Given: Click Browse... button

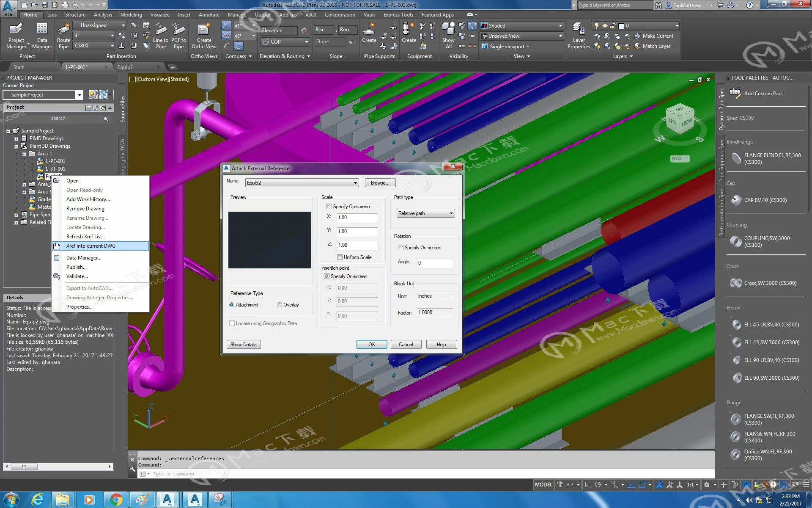Looking at the screenshot, I should [x=380, y=183].
